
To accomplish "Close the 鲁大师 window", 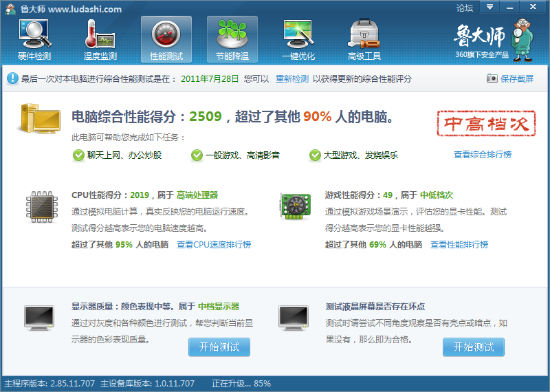I will coord(533,7).
